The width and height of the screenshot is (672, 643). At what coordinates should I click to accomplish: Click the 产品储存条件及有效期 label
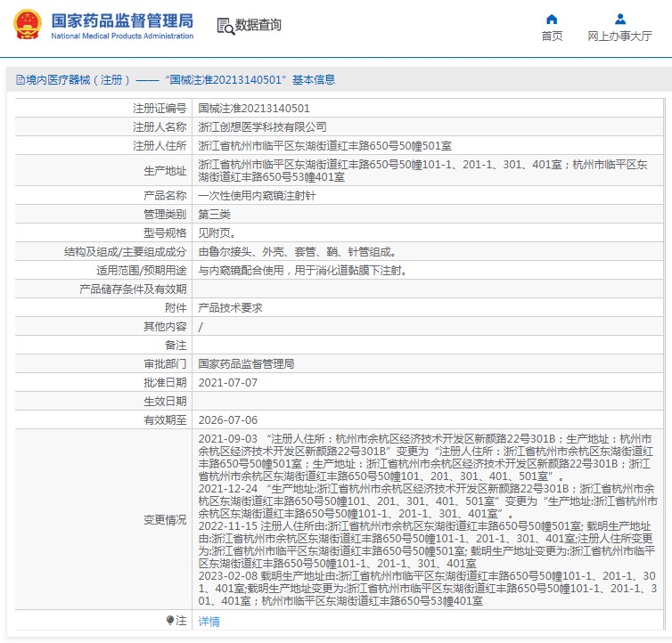(133, 289)
